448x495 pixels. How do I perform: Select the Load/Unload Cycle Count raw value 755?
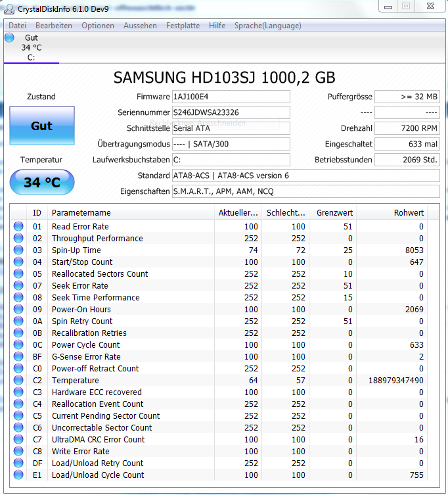coord(416,475)
